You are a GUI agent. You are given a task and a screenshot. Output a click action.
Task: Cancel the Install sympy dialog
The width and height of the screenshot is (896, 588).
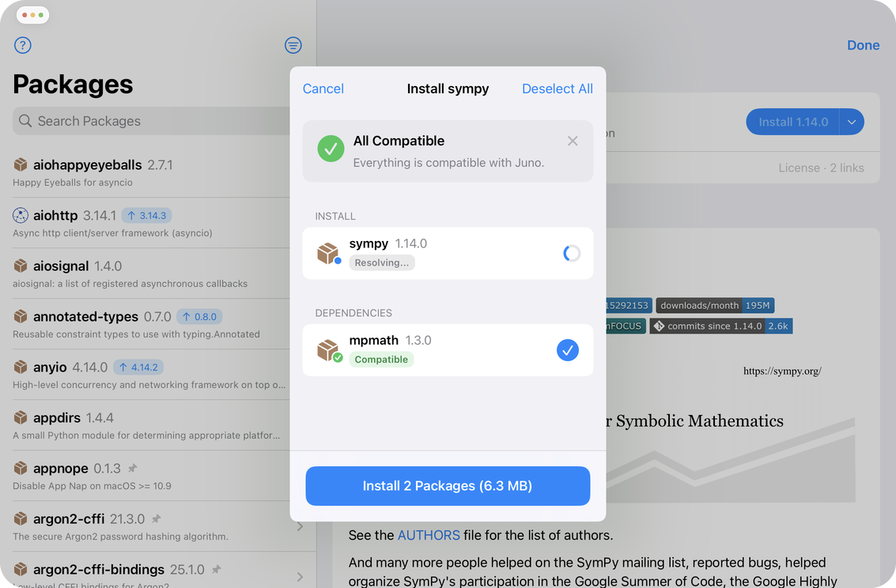coord(323,89)
